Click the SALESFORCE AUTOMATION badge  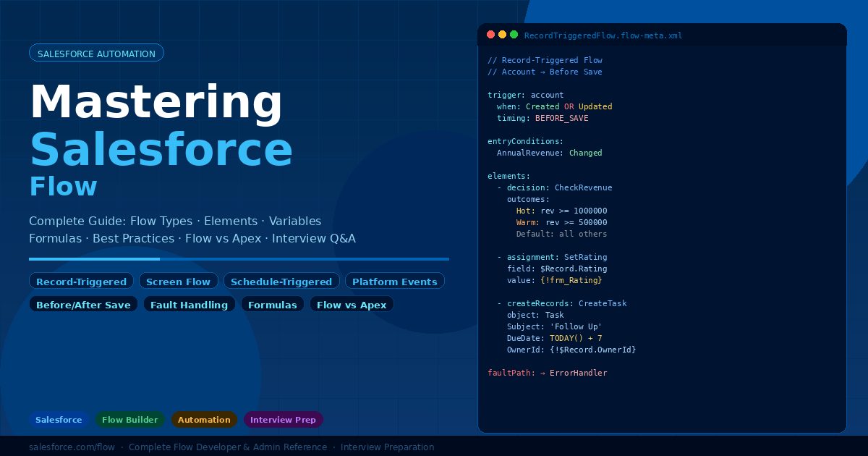click(x=96, y=54)
